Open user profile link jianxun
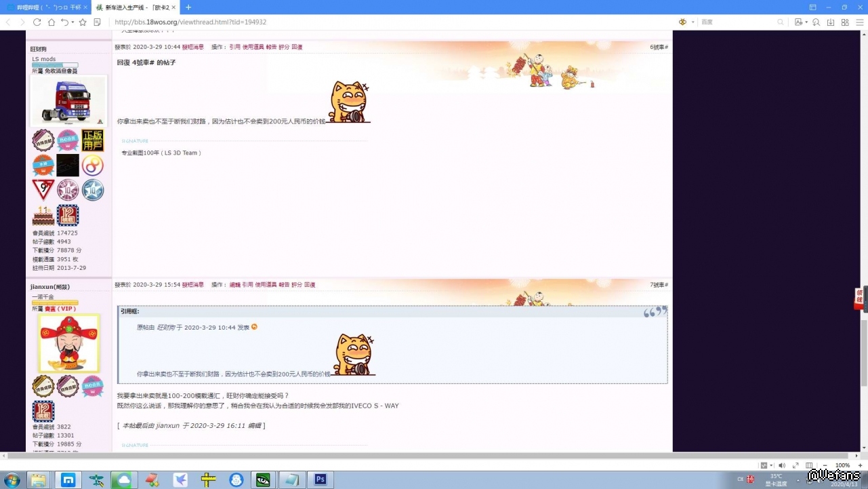The width and height of the screenshot is (868, 489). [50, 287]
